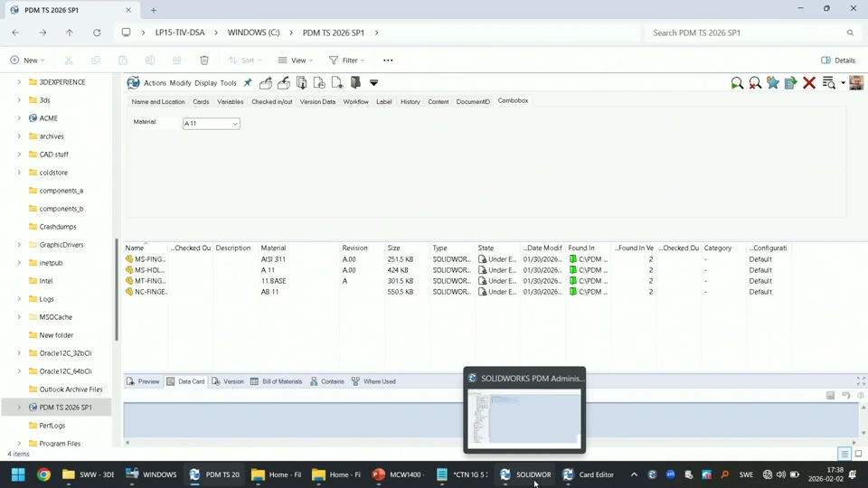This screenshot has width=868, height=488.
Task: Expand the PDM TS 2026 SP1 node
Action: (19, 408)
